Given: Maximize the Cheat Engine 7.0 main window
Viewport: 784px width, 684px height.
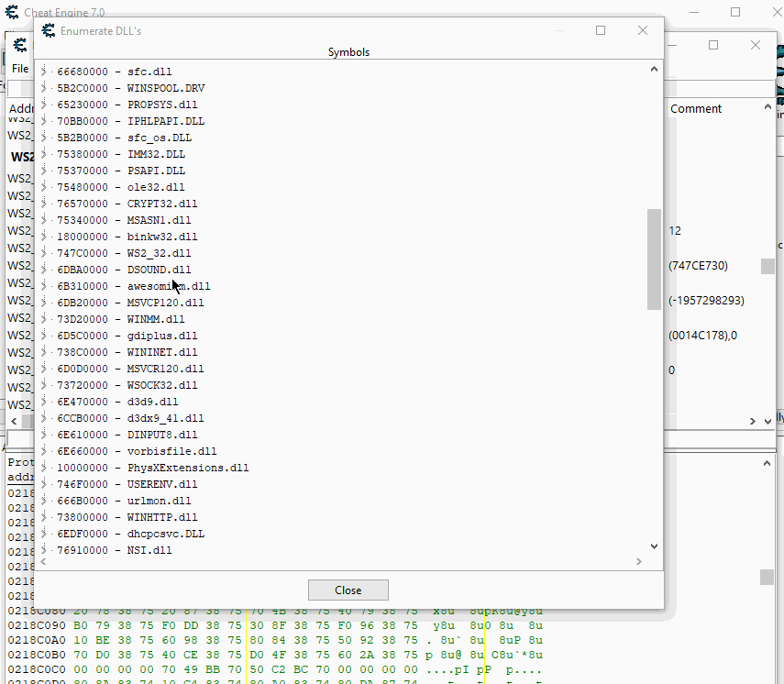Looking at the screenshot, I should point(735,12).
